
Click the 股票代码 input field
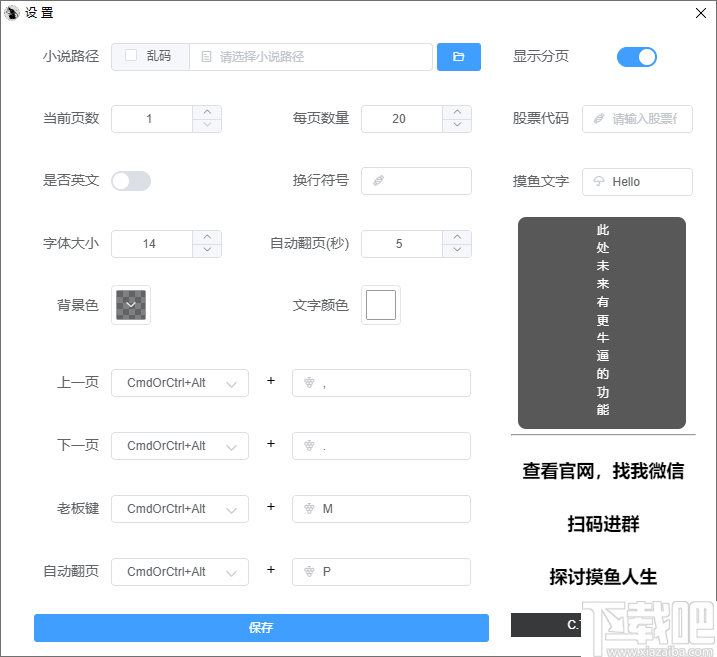pyautogui.click(x=637, y=119)
